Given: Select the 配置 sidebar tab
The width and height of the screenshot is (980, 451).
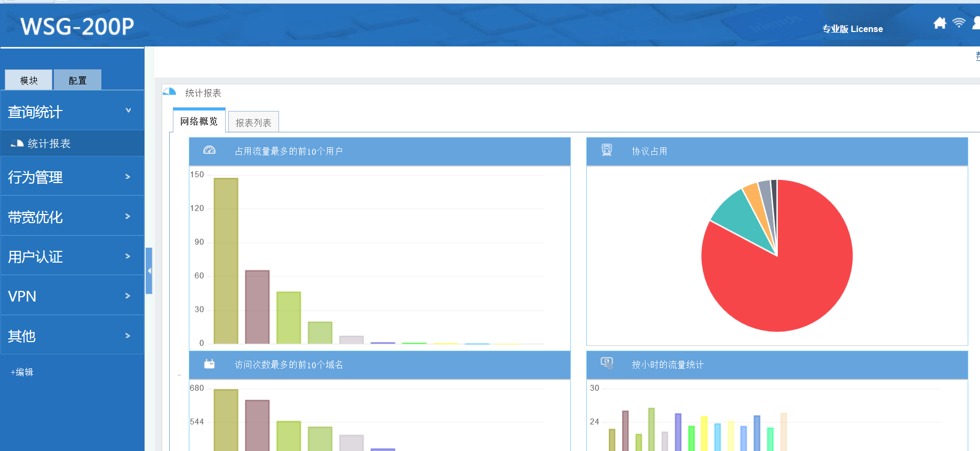Looking at the screenshot, I should tap(77, 80).
